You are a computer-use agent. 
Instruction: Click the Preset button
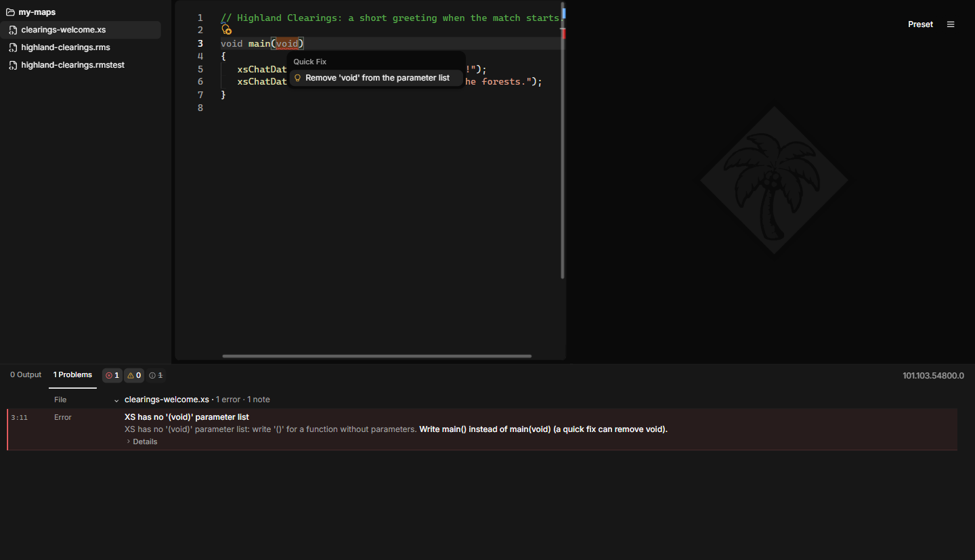[x=920, y=24]
